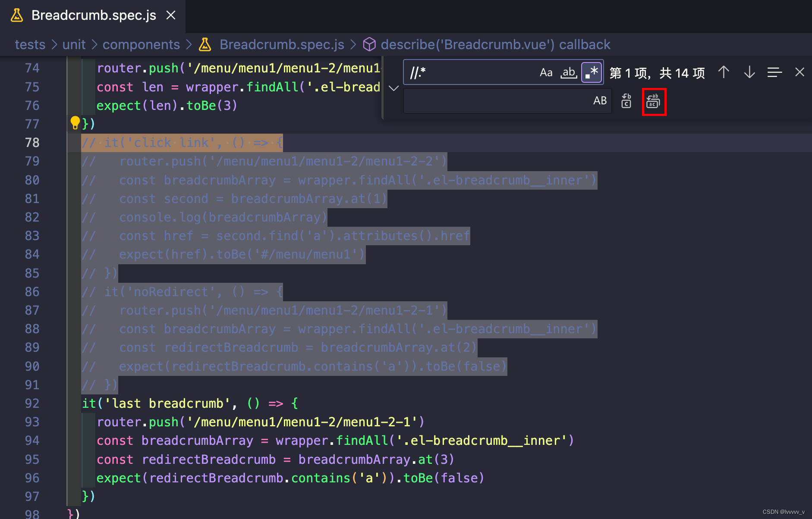The height and width of the screenshot is (519, 812).
Task: Open the components breadcrumb segment
Action: click(x=141, y=44)
